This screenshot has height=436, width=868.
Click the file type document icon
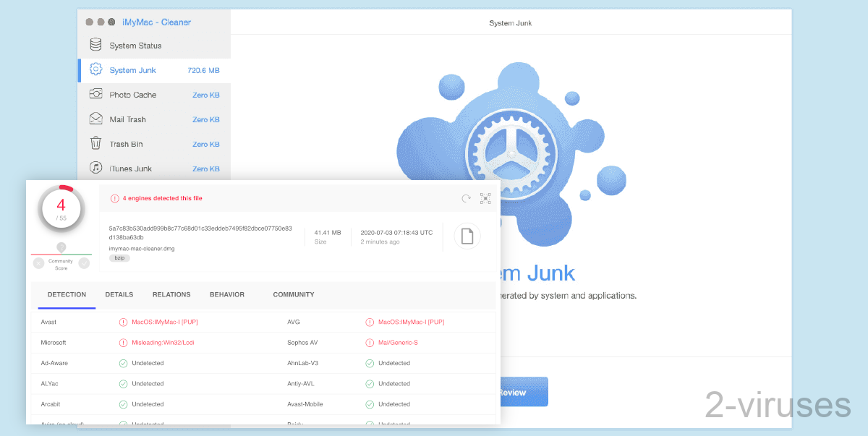(467, 236)
